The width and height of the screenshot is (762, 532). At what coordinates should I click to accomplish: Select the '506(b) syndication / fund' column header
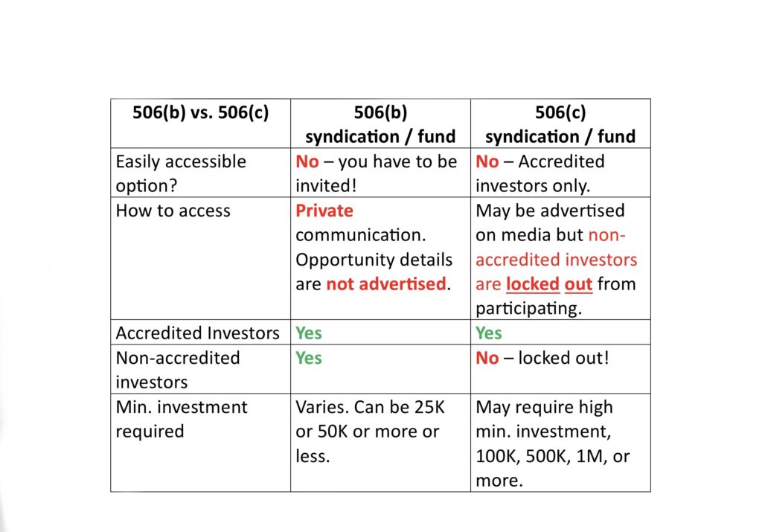(380, 124)
